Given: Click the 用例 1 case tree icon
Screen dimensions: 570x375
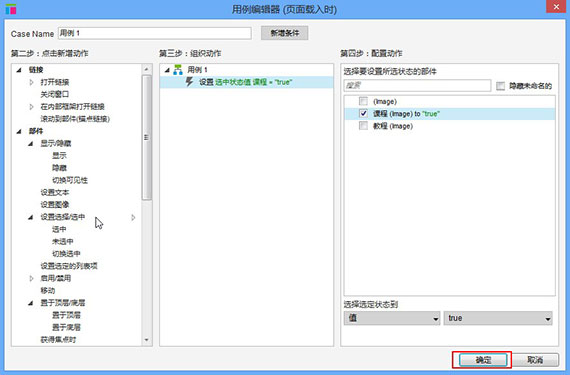Looking at the screenshot, I should pos(178,69).
